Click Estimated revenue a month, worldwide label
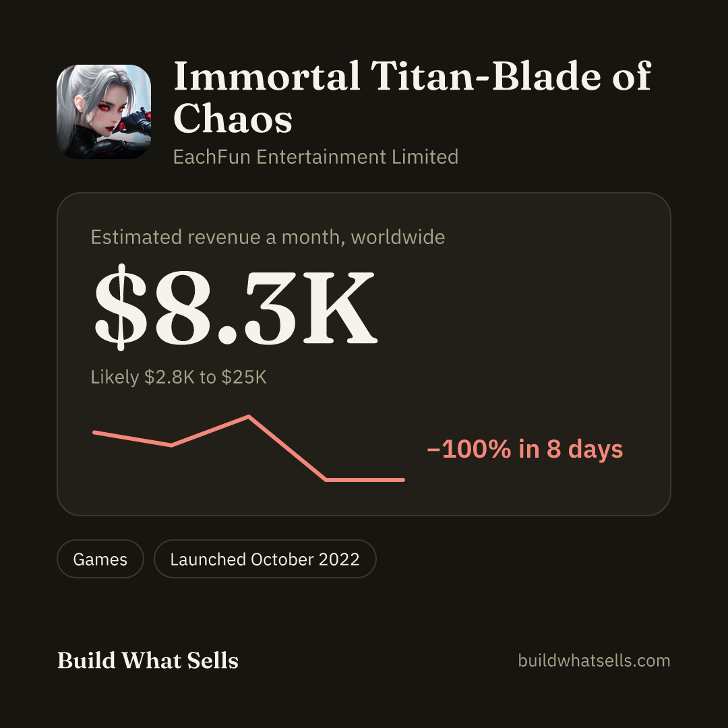The width and height of the screenshot is (728, 728). coord(268,237)
